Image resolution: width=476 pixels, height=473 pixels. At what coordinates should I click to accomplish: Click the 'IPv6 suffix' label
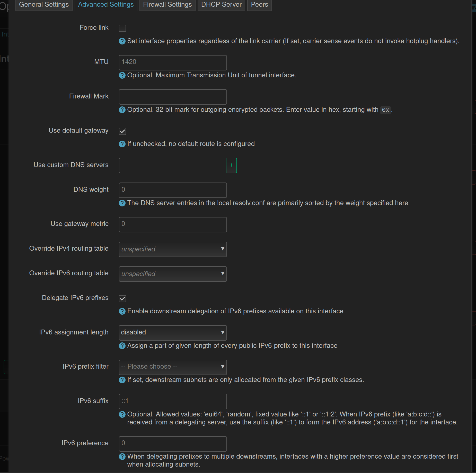93,401
